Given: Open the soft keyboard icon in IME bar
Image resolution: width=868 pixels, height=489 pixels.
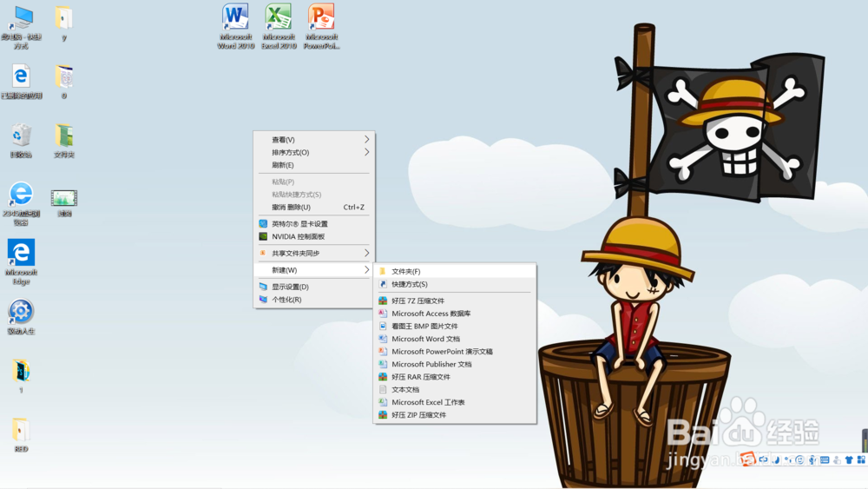Looking at the screenshot, I should click(825, 459).
